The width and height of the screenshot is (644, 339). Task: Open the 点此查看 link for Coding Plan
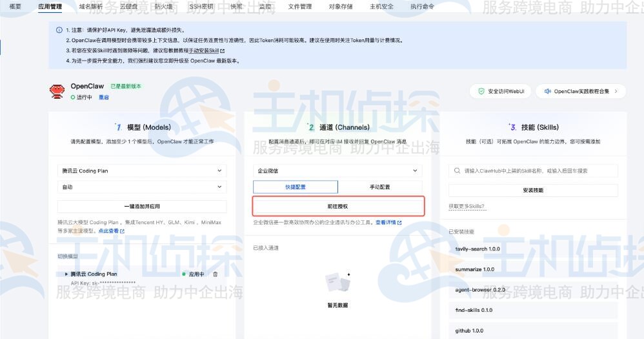(111, 231)
